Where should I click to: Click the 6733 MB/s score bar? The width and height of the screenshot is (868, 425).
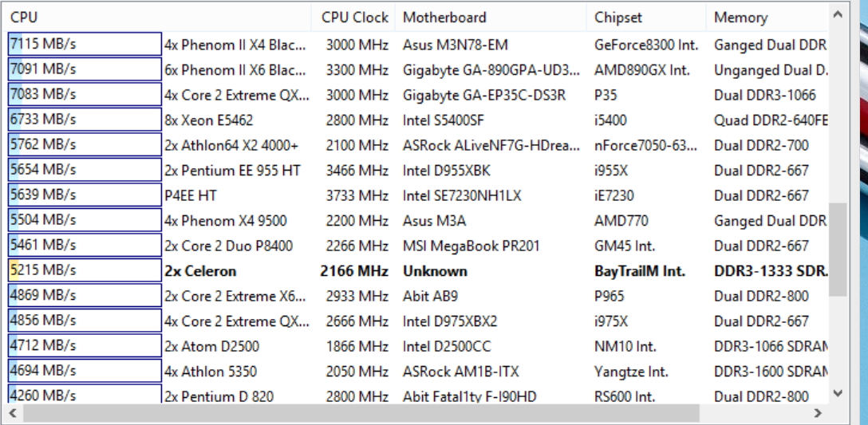tap(85, 120)
